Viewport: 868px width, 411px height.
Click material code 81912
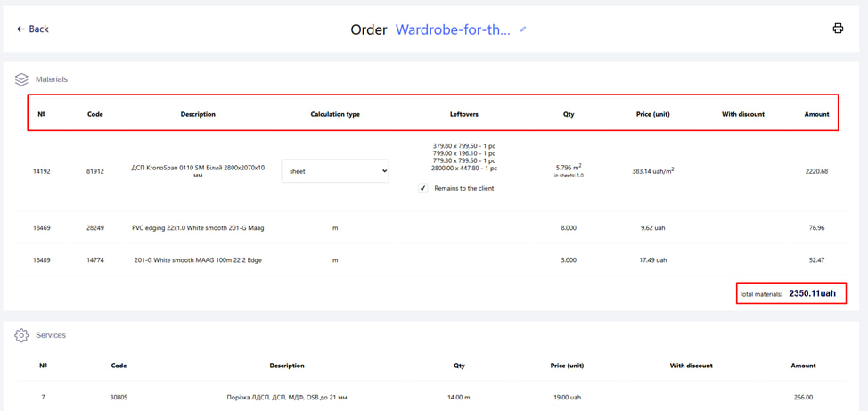tap(95, 171)
